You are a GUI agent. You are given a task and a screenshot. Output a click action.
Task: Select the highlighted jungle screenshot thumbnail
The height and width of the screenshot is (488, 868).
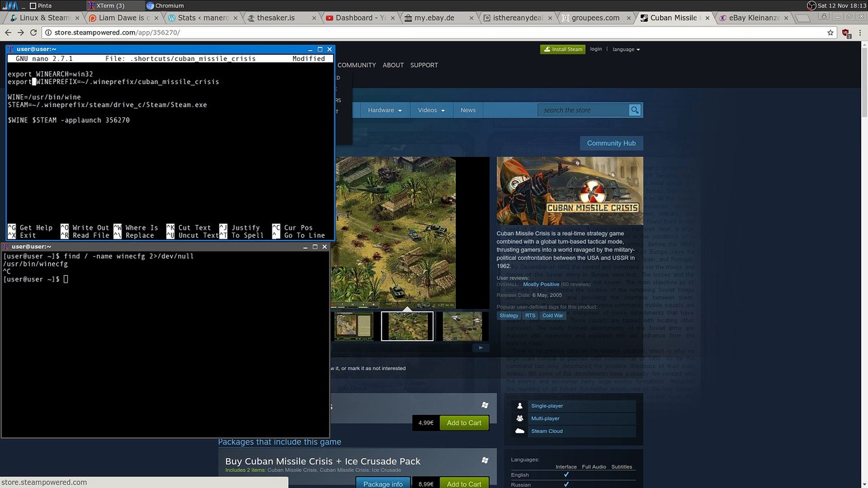407,326
